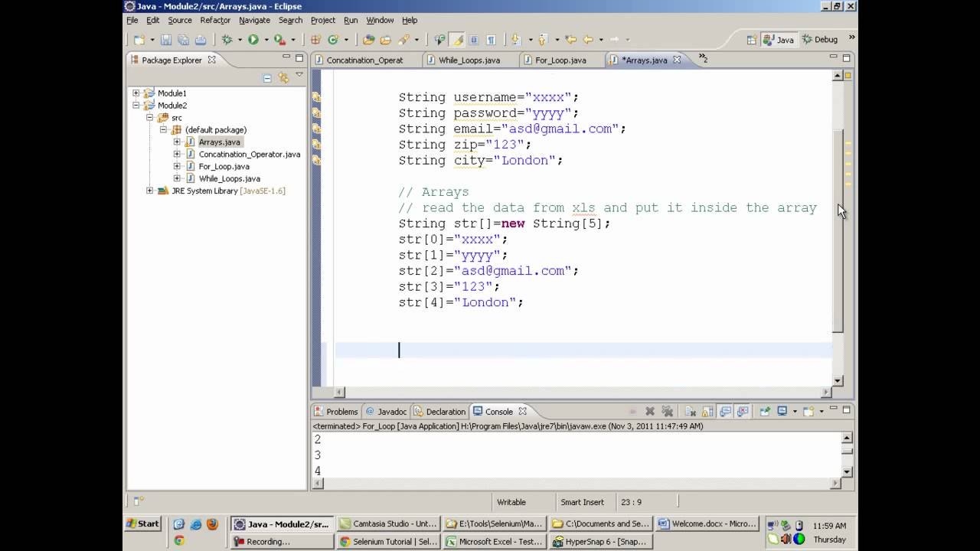
Task: Click Last Edit Location icon
Action: pyautogui.click(x=570, y=40)
